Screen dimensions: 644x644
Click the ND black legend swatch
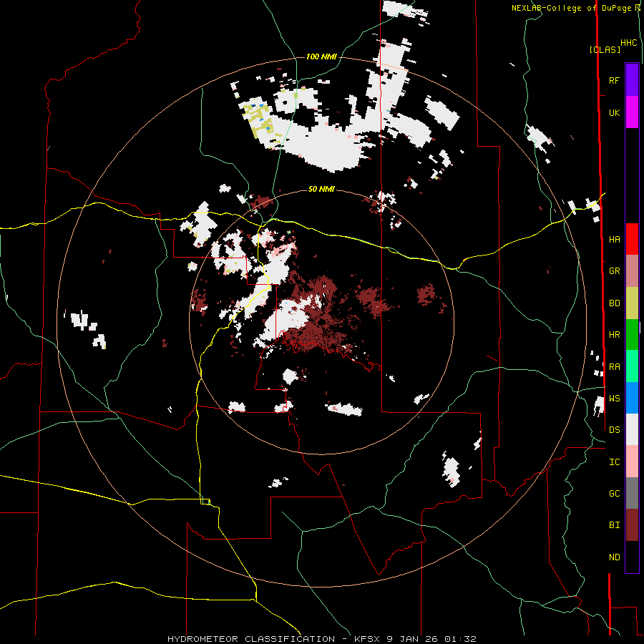tap(632, 557)
